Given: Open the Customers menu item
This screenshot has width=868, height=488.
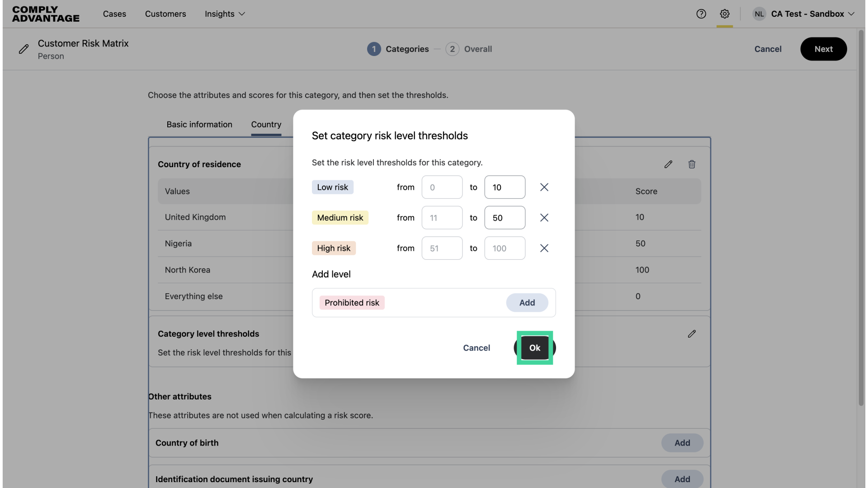Looking at the screenshot, I should tap(165, 14).
